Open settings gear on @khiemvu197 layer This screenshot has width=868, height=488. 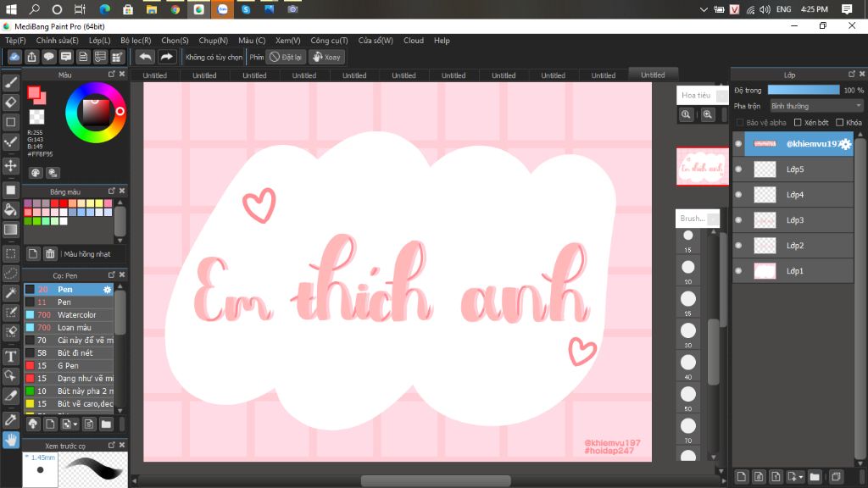[x=845, y=145]
